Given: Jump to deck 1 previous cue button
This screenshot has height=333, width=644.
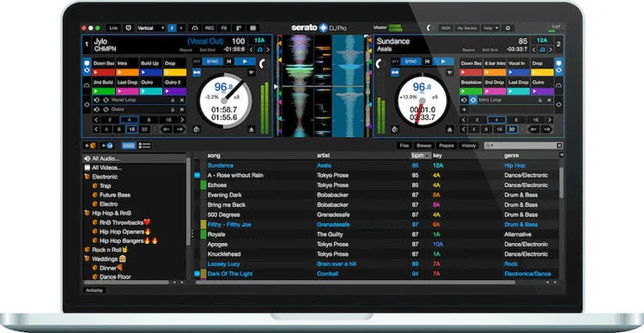Looking at the screenshot, I should (229, 62).
